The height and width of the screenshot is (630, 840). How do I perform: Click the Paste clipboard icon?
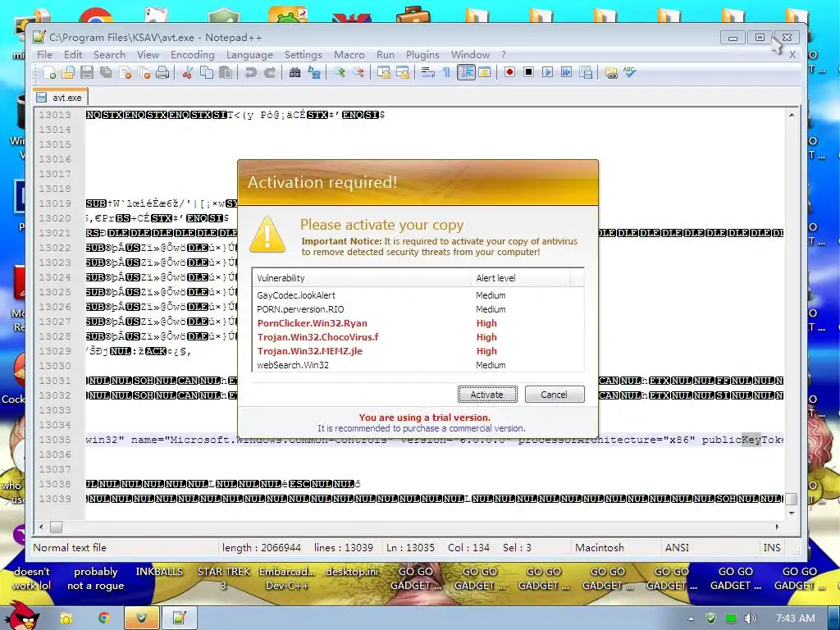(x=226, y=72)
